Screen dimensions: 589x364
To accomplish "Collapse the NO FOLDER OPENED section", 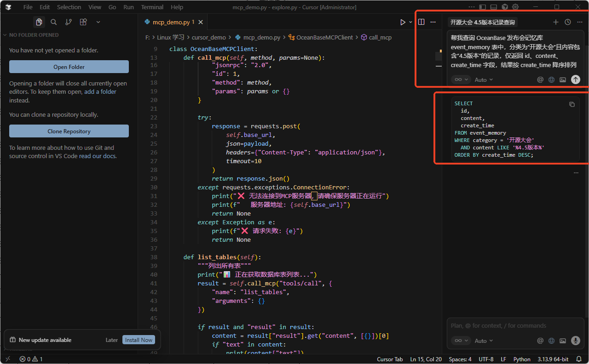I will [x=5, y=35].
